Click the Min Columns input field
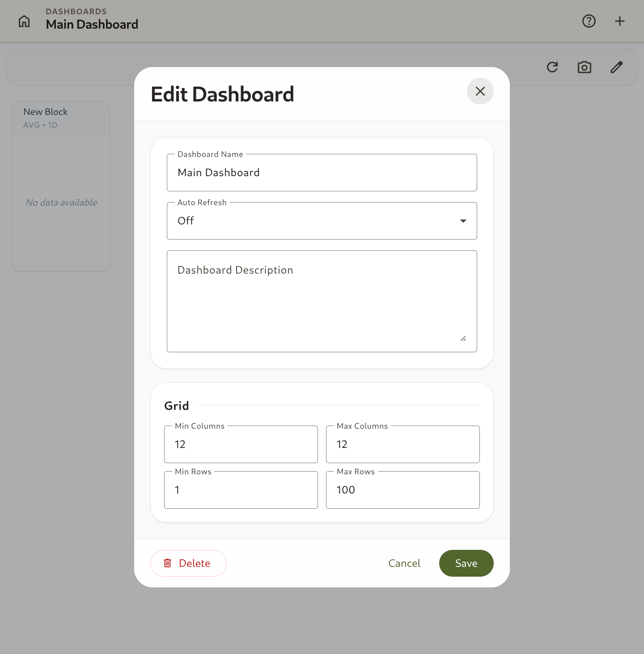644x654 pixels. (241, 444)
